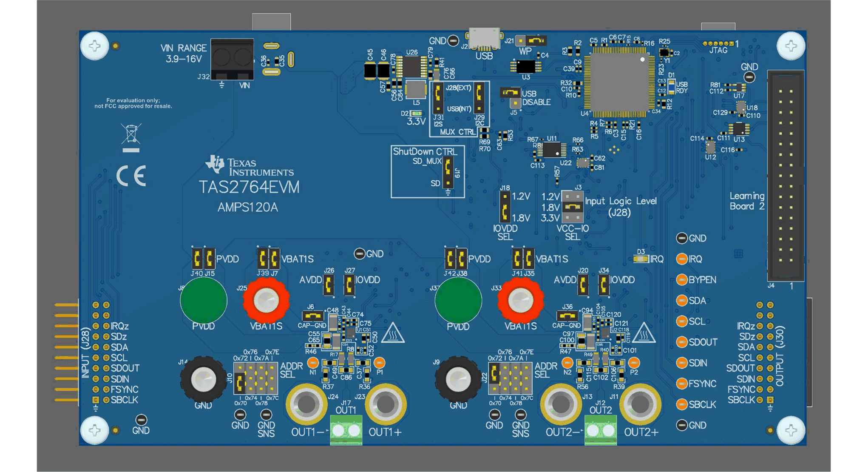The image size is (868, 472).
Task: Click the J4 black header connector
Action: [x=786, y=176]
